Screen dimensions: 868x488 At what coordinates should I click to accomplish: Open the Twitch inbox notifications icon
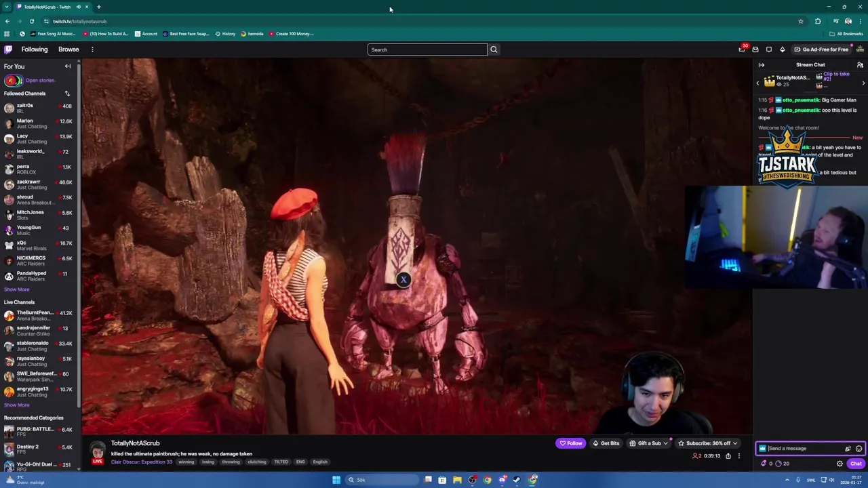755,49
